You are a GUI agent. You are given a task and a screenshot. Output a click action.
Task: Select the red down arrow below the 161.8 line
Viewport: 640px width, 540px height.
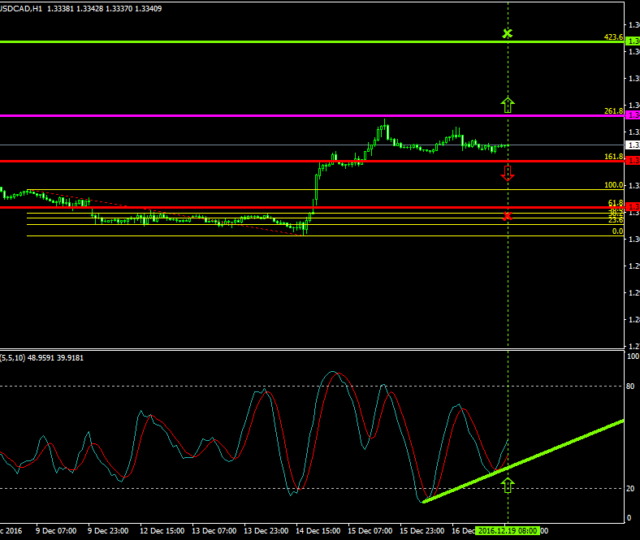[x=507, y=174]
